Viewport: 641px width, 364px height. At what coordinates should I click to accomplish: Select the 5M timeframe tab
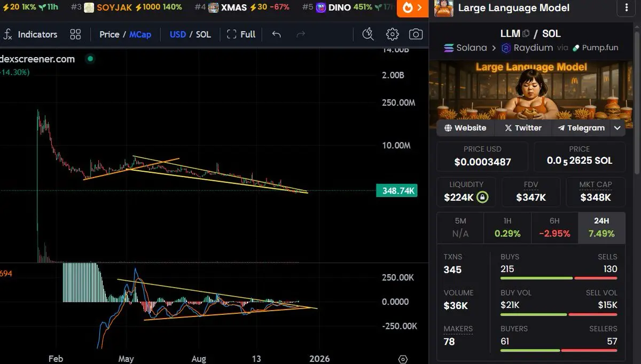point(460,228)
